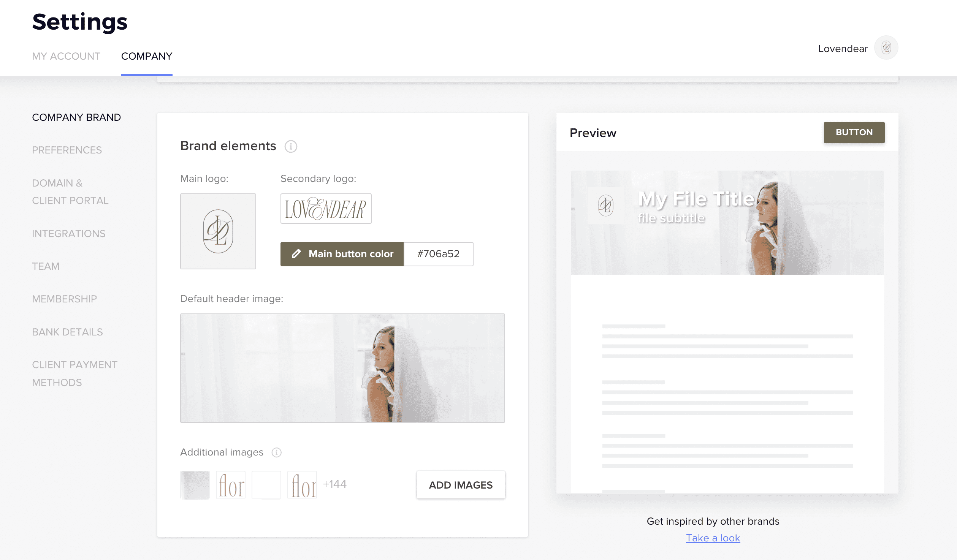The image size is (957, 560).
Task: Click the PREFERENCES sidebar item
Action: coord(67,150)
